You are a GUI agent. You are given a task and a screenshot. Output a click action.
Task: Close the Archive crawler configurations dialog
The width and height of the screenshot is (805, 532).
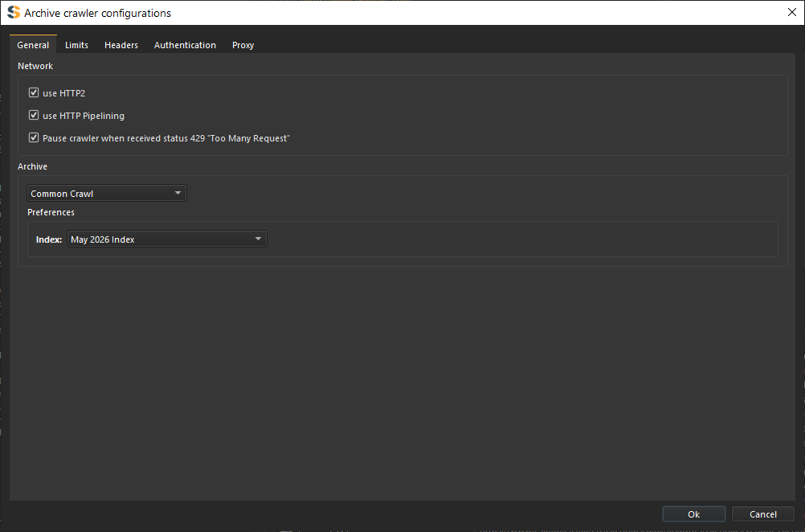coord(791,12)
